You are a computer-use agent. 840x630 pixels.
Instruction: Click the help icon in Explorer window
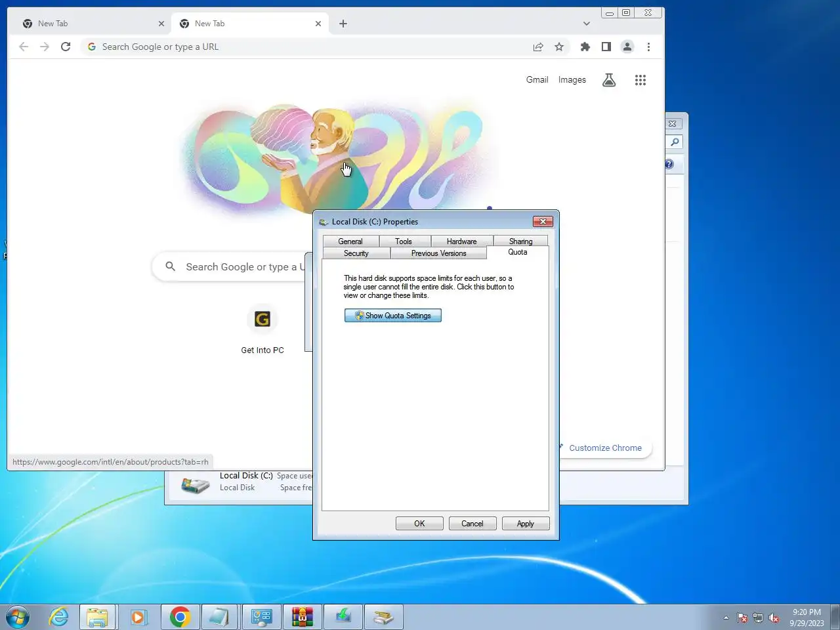pos(669,165)
